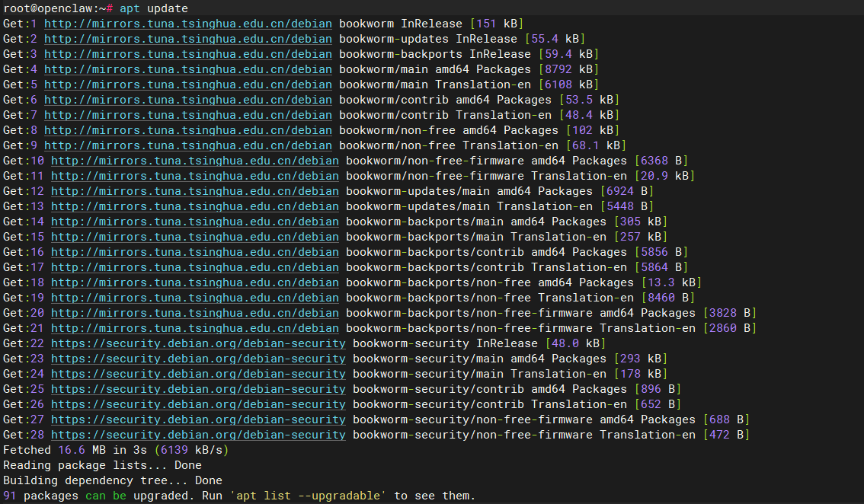Viewport: 864px width, 504px height.
Task: Click 'Reading package lists... Done' line
Action: pos(102,465)
